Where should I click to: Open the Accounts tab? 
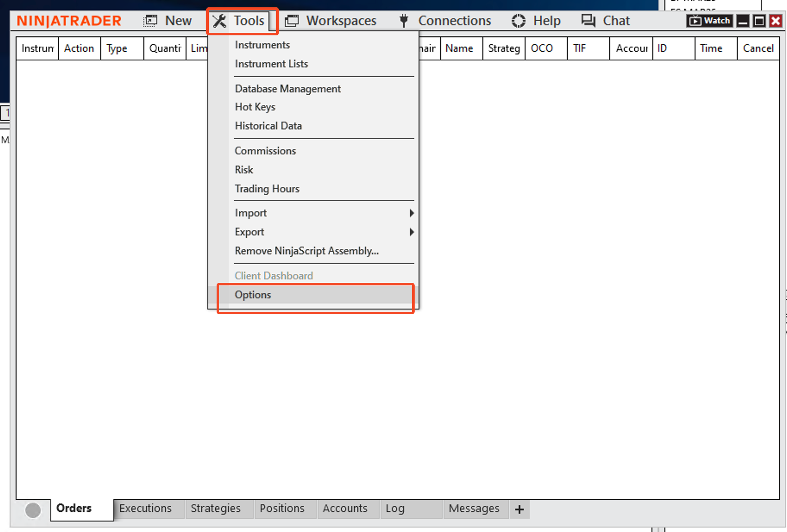(x=345, y=509)
